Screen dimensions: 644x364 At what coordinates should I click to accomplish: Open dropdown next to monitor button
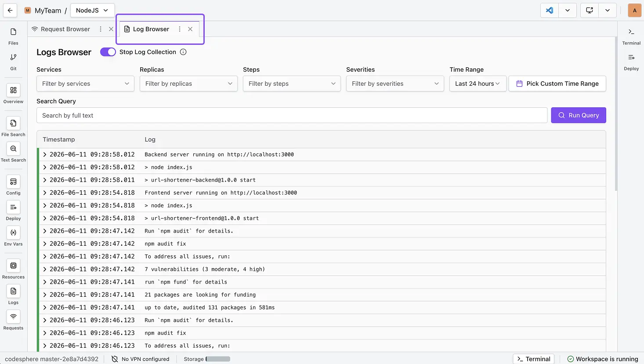point(608,10)
